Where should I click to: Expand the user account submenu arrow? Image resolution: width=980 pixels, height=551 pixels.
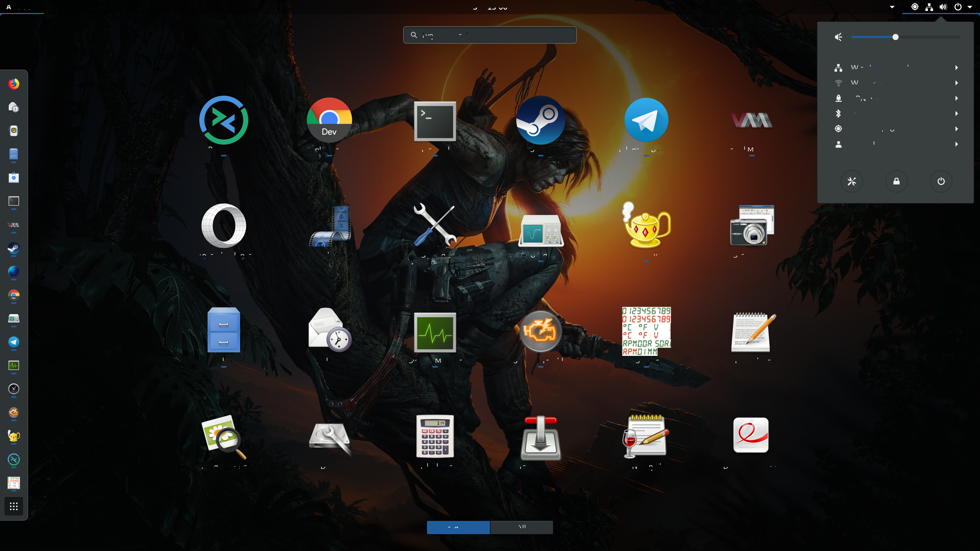pos(957,144)
